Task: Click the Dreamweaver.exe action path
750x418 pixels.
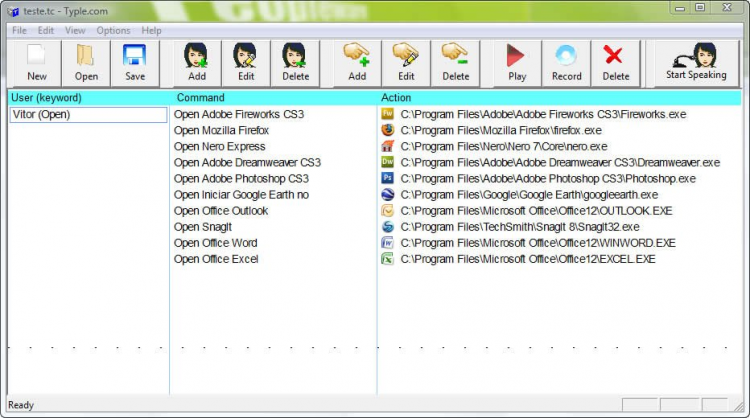Action: (x=560, y=163)
